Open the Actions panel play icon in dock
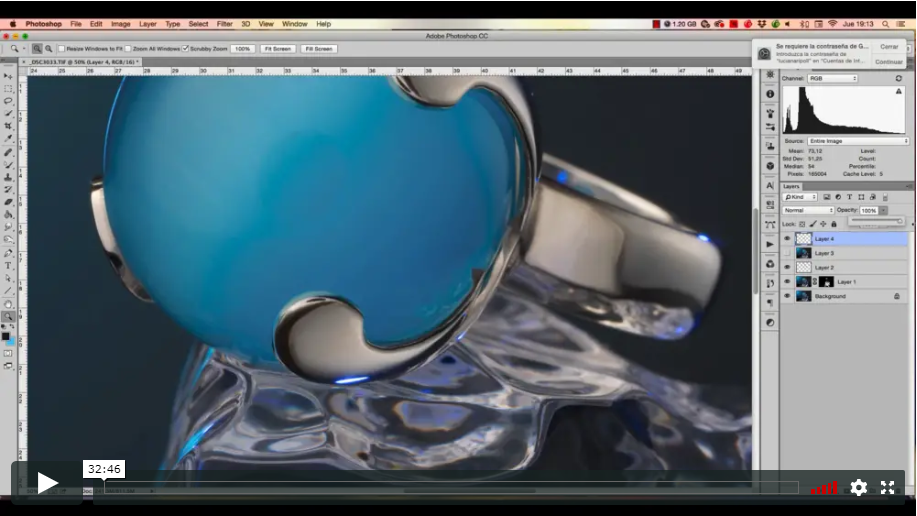The image size is (917, 516). (x=770, y=245)
